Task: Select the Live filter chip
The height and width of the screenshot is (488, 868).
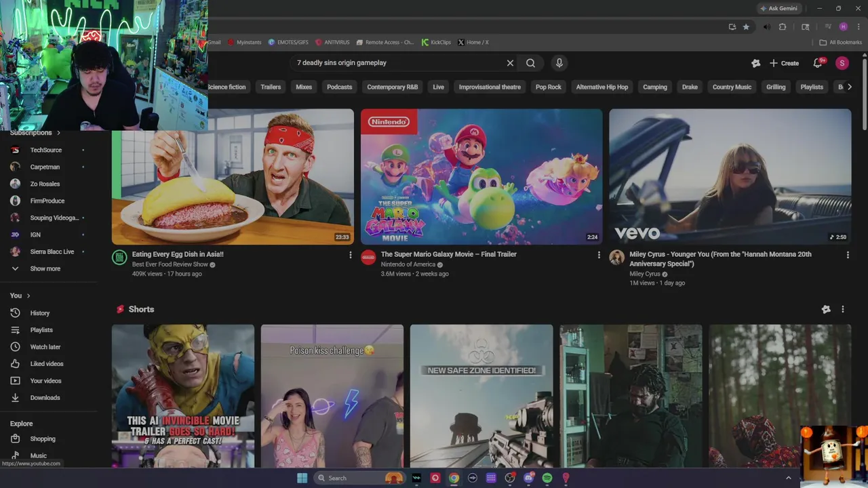Action: click(439, 87)
